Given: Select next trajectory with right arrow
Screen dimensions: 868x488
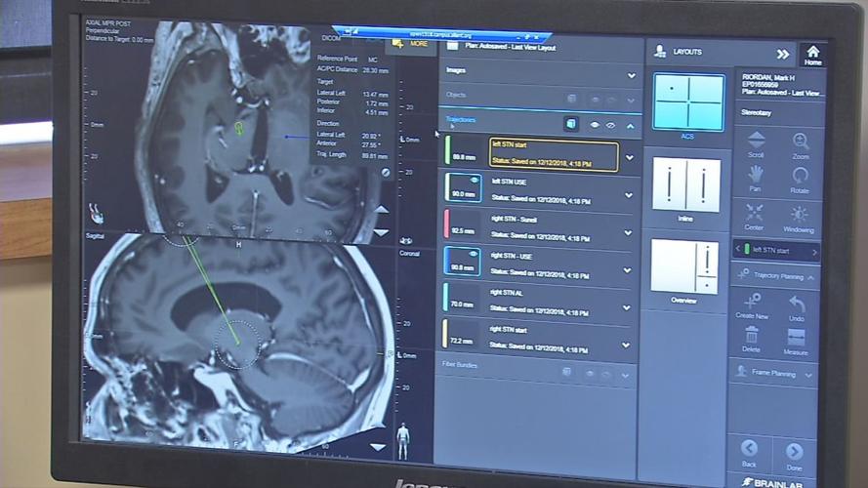Looking at the screenshot, I should 814,253.
